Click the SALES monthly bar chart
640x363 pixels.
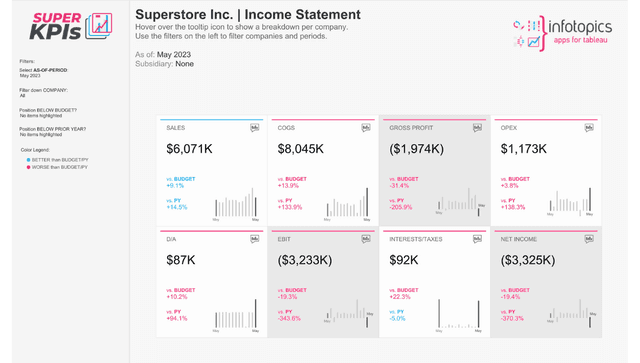236,204
